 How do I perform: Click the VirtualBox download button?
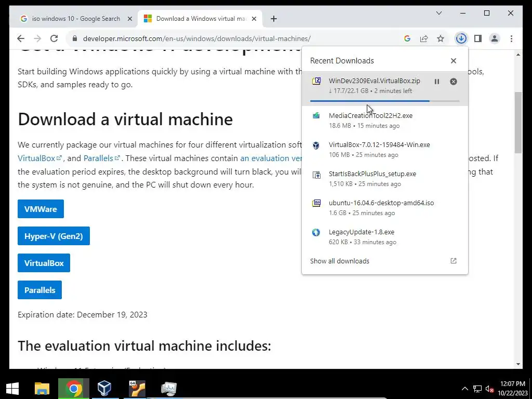(x=44, y=263)
